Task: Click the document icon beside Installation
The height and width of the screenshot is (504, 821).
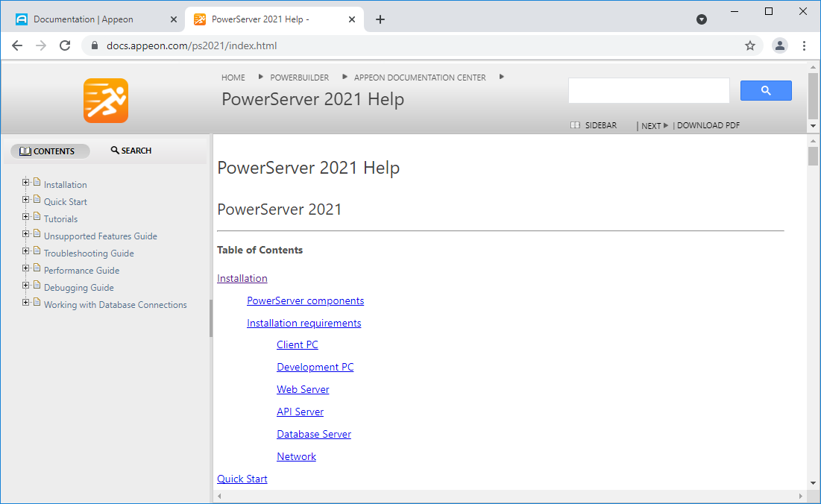Action: pos(37,182)
